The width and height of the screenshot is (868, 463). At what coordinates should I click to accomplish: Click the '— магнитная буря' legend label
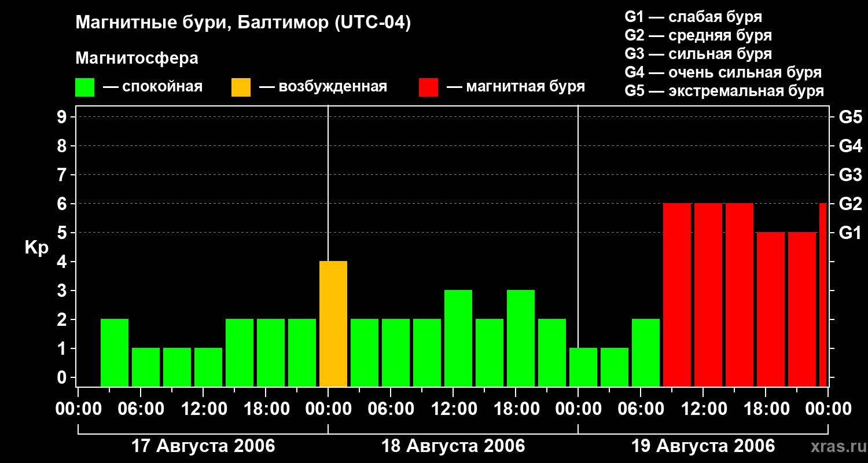coord(516,87)
